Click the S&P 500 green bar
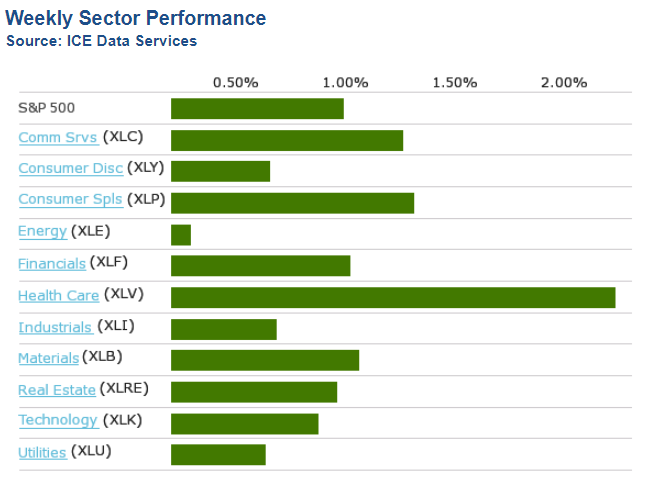 pos(257,108)
